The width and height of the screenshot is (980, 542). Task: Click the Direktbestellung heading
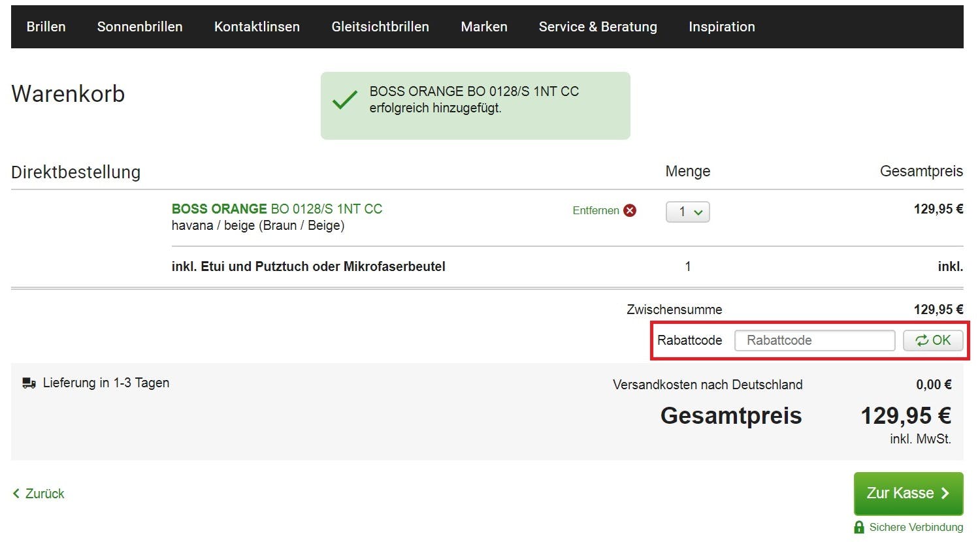(x=76, y=172)
